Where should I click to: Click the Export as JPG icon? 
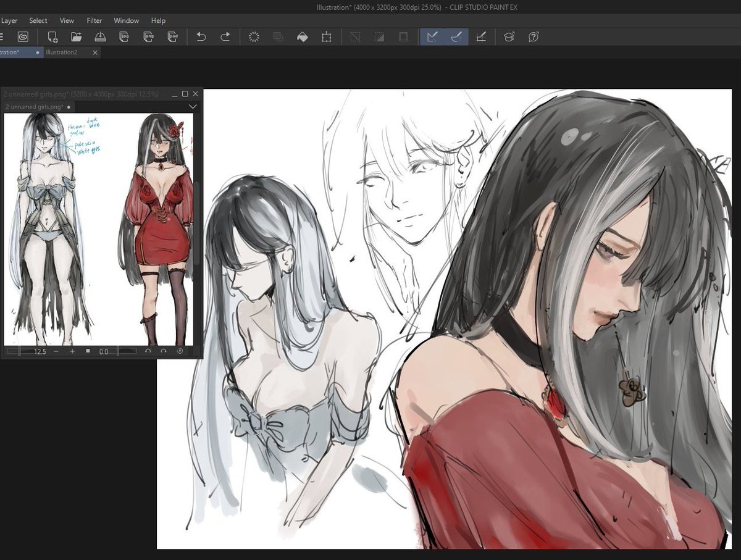pos(124,37)
